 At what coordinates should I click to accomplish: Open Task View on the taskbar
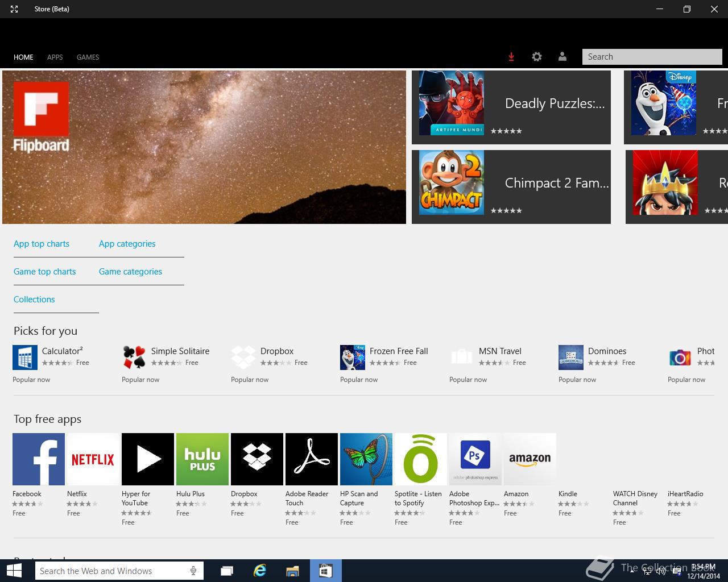pyautogui.click(x=227, y=571)
